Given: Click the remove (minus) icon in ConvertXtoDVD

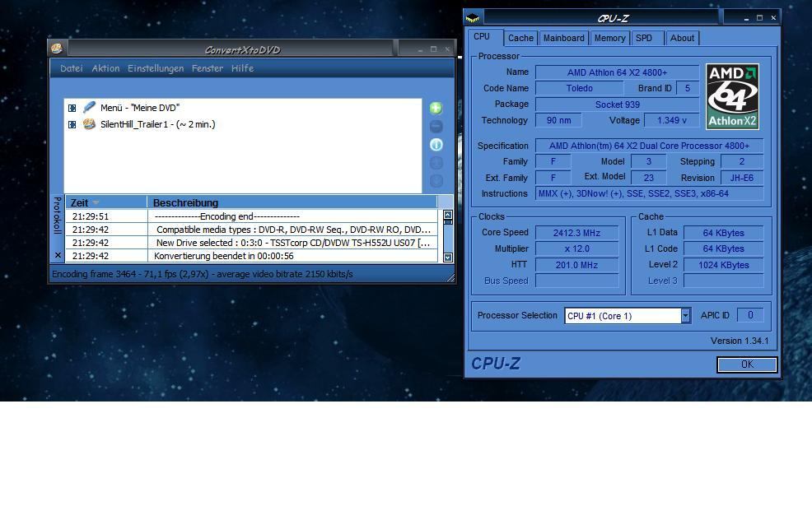Looking at the screenshot, I should tap(436, 126).
